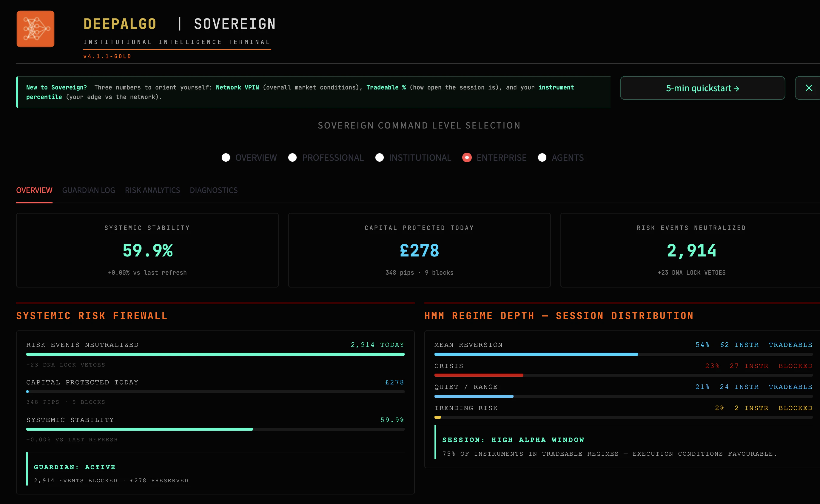Click the '+23 DNA LOCK VETOES' firewall note

click(x=66, y=365)
